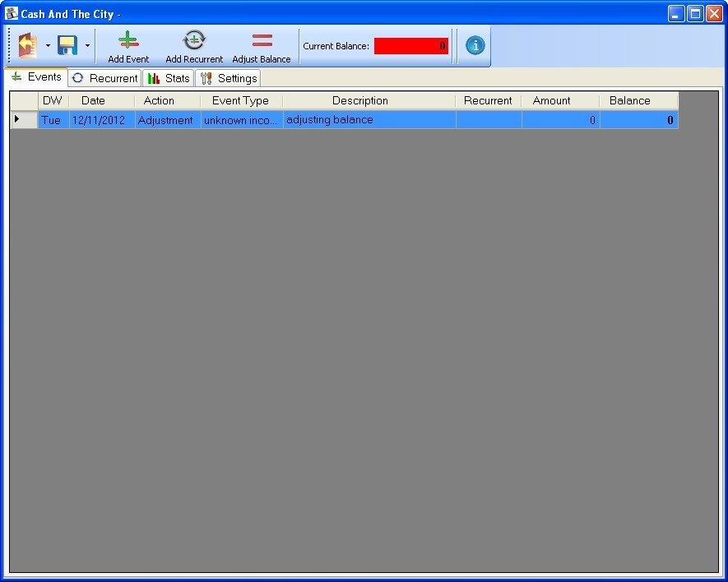Open the Recurrent tab
Image resolution: width=728 pixels, height=582 pixels.
click(104, 78)
